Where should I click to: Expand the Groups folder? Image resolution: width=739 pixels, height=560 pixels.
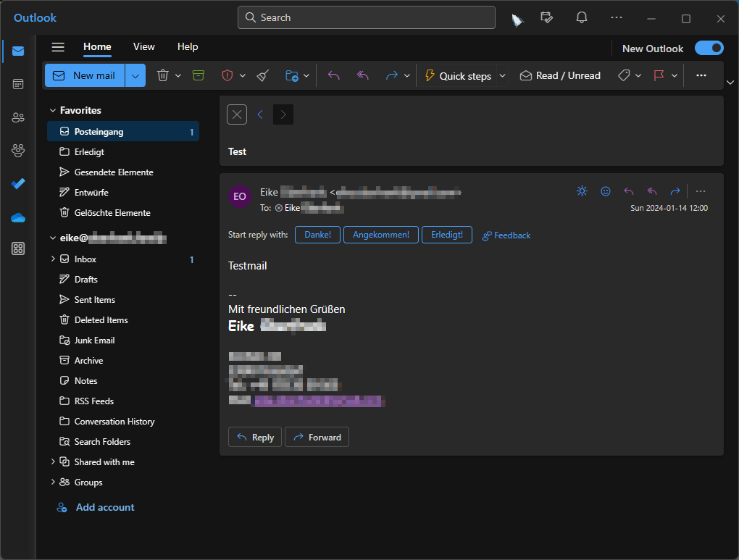(x=53, y=482)
